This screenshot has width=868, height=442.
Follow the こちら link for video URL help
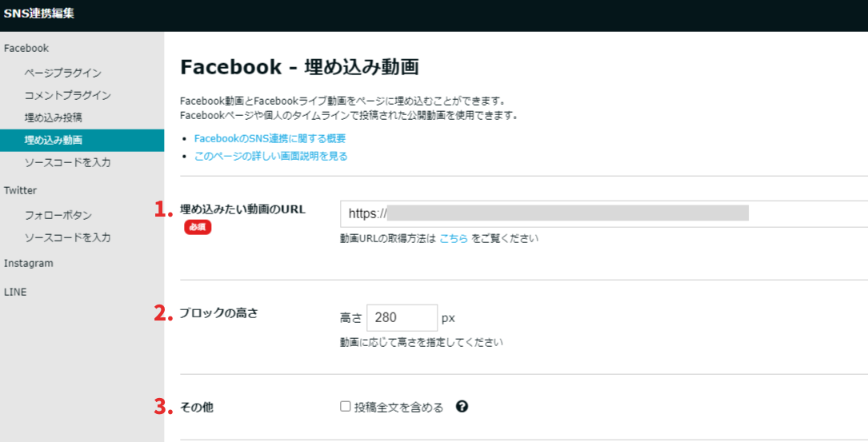454,238
